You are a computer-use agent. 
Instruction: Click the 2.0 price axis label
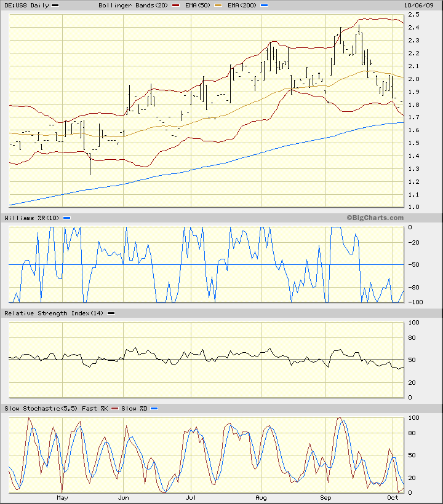click(x=413, y=79)
